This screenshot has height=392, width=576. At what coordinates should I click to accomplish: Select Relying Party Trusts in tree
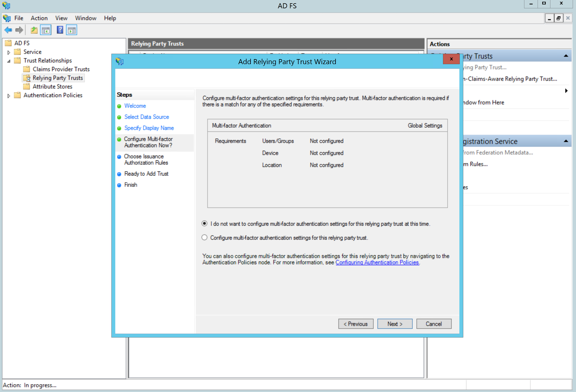click(x=58, y=78)
